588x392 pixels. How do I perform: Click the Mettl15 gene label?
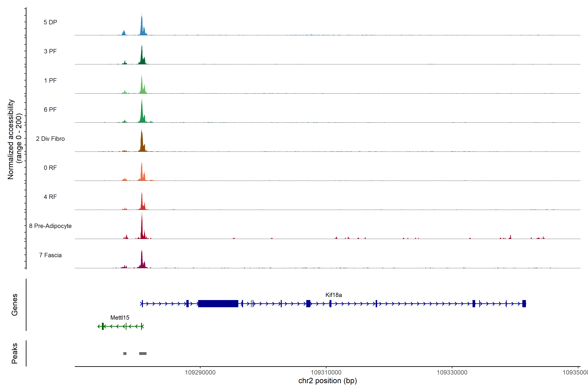tap(120, 318)
